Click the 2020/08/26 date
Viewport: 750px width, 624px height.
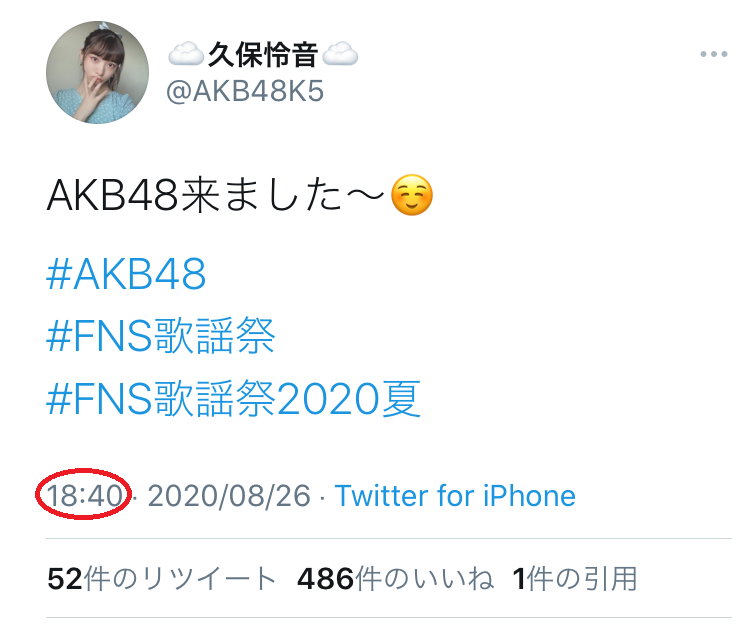coord(229,495)
